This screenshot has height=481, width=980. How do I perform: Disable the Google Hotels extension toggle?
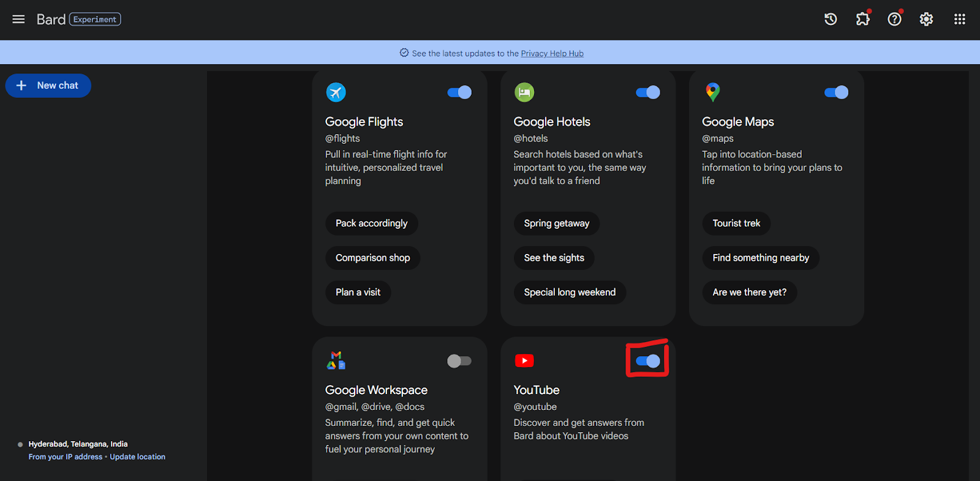(x=648, y=92)
